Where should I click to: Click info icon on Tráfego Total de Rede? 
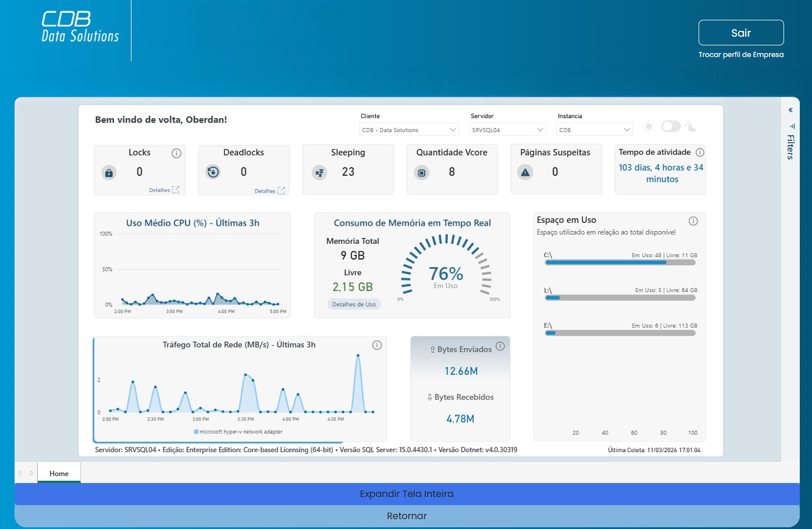click(377, 345)
